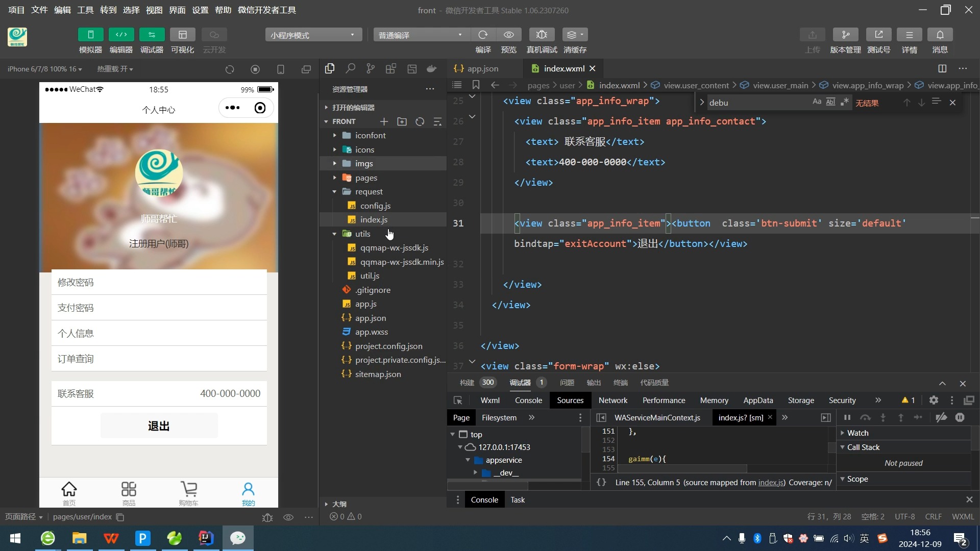Toggle whole word match in find
Image resolution: width=980 pixels, height=551 pixels.
tap(830, 102)
